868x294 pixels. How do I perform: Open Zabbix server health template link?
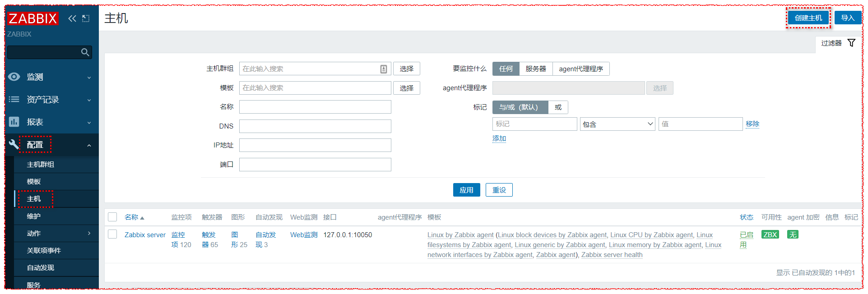612,254
